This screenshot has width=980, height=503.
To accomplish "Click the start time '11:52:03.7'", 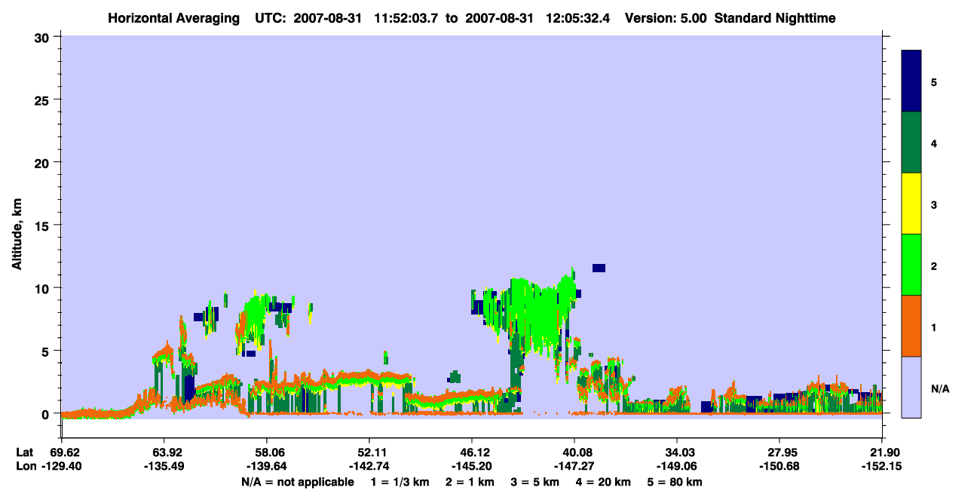I will pos(406,18).
